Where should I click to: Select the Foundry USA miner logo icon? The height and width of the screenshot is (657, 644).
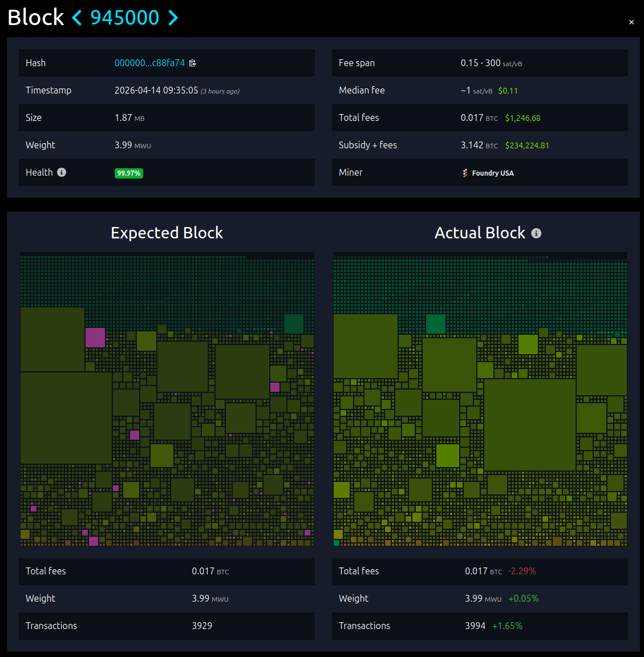[x=465, y=172]
